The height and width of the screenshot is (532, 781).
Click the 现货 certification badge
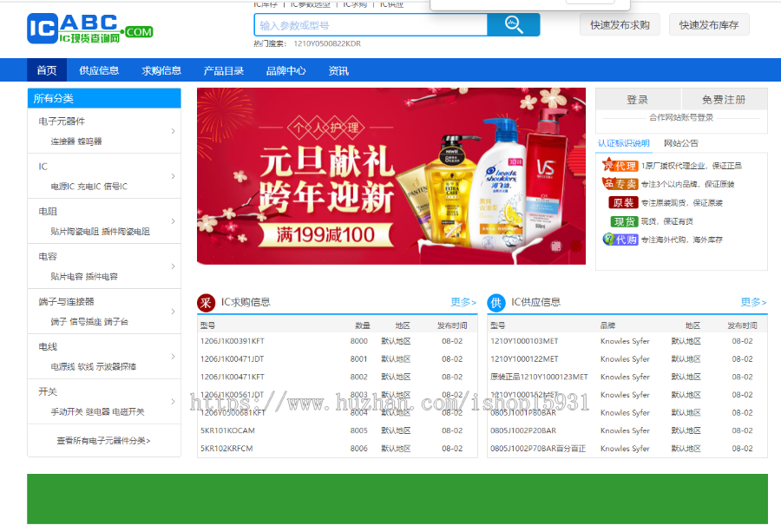click(624, 221)
